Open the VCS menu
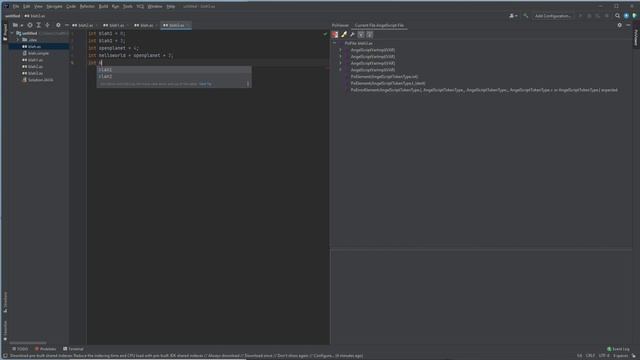The width and height of the screenshot is (640, 360). 140,7
